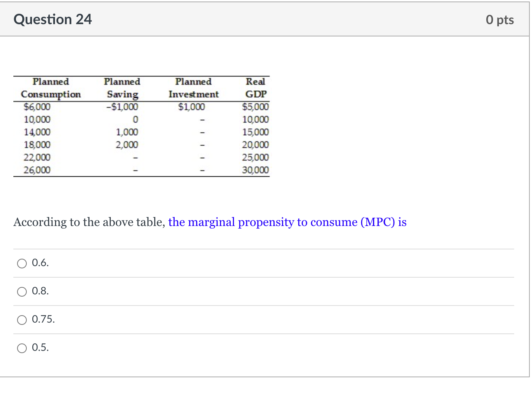Select the 0.6 answer radio button
The height and width of the screenshot is (394, 532).
tap(22, 263)
